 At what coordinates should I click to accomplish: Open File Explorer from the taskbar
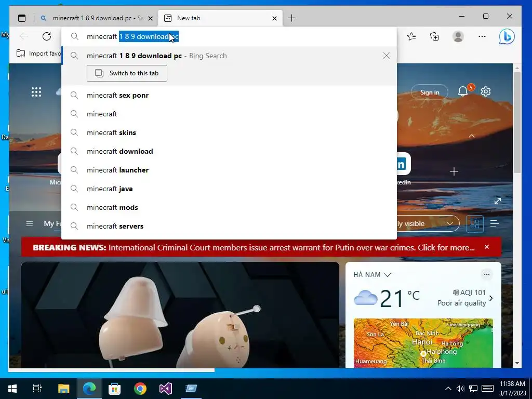tap(64, 388)
